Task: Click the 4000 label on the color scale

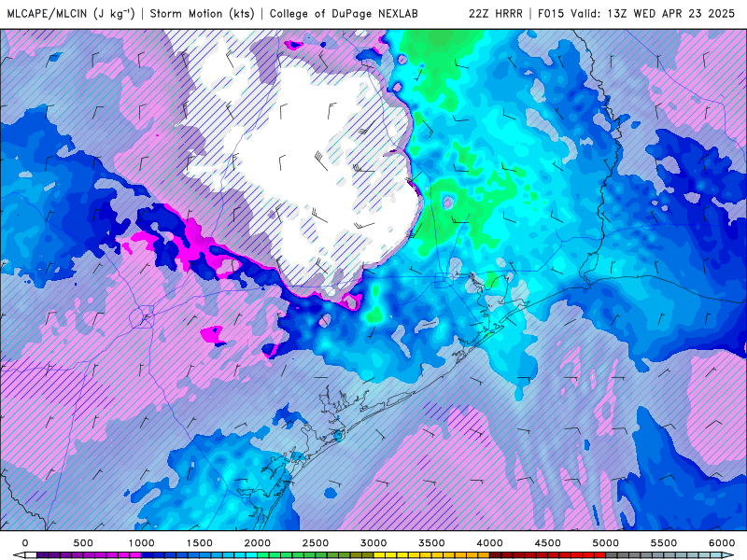Action: pyautogui.click(x=490, y=543)
